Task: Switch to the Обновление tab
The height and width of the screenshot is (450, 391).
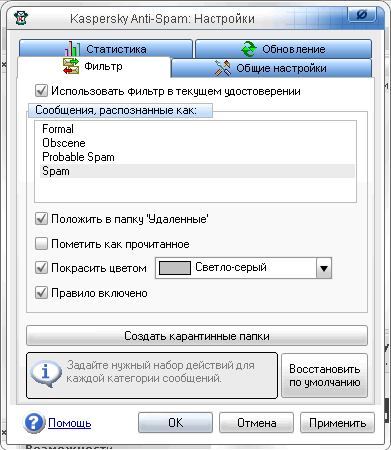Action: pos(283,49)
